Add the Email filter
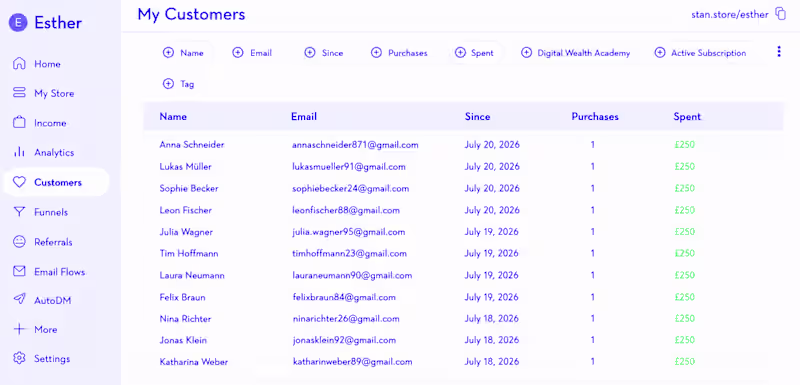The width and height of the screenshot is (800, 385). 253,53
